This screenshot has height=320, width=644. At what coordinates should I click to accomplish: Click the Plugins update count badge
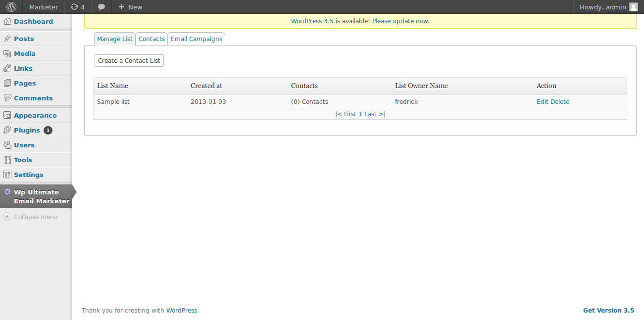(x=48, y=131)
